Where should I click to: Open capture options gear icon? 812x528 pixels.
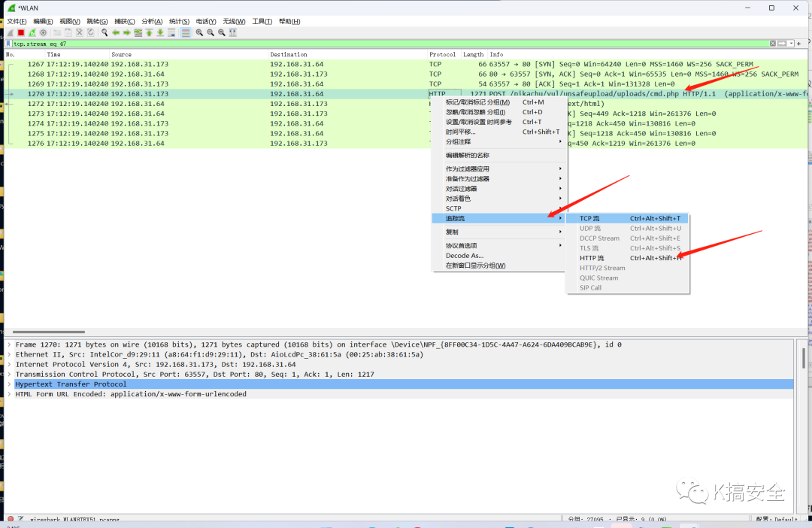click(43, 32)
